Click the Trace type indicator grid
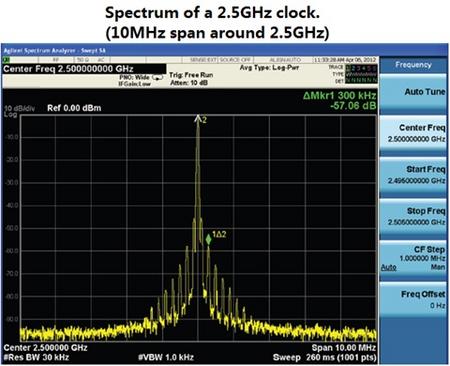 pos(361,74)
